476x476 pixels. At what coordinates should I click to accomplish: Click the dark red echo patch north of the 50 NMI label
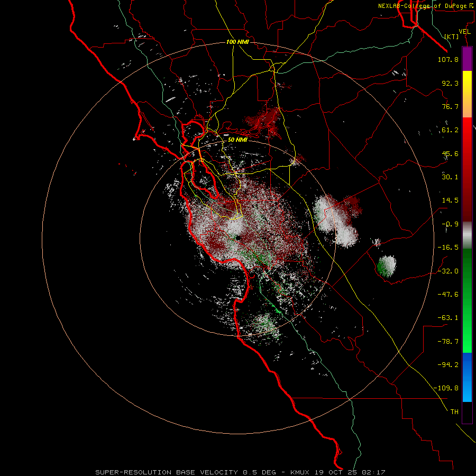click(x=263, y=122)
